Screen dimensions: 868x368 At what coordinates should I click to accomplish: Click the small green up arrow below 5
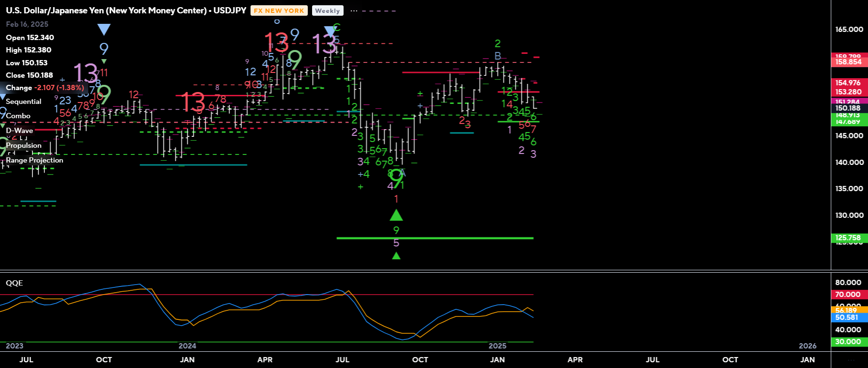[x=396, y=256]
